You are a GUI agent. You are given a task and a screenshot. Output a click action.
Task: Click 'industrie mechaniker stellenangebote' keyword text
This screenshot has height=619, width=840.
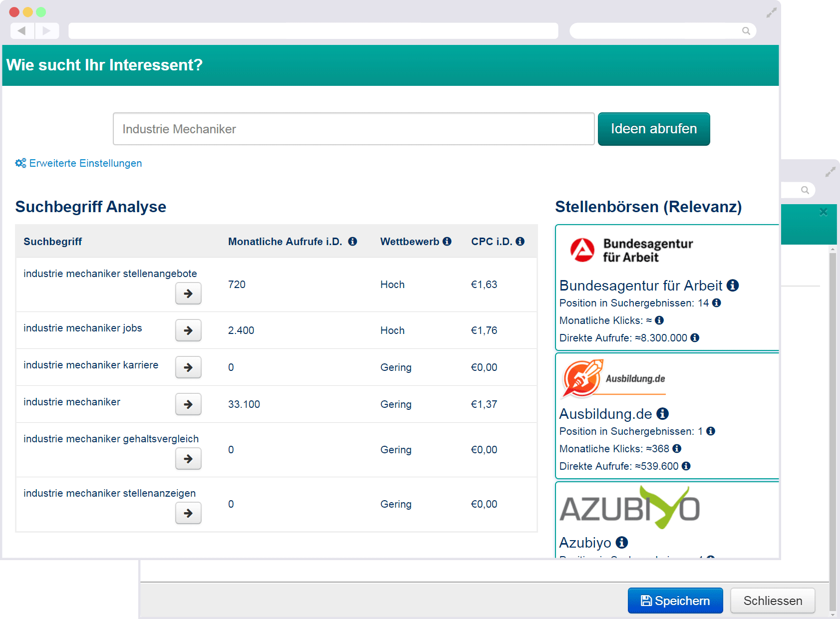(110, 274)
